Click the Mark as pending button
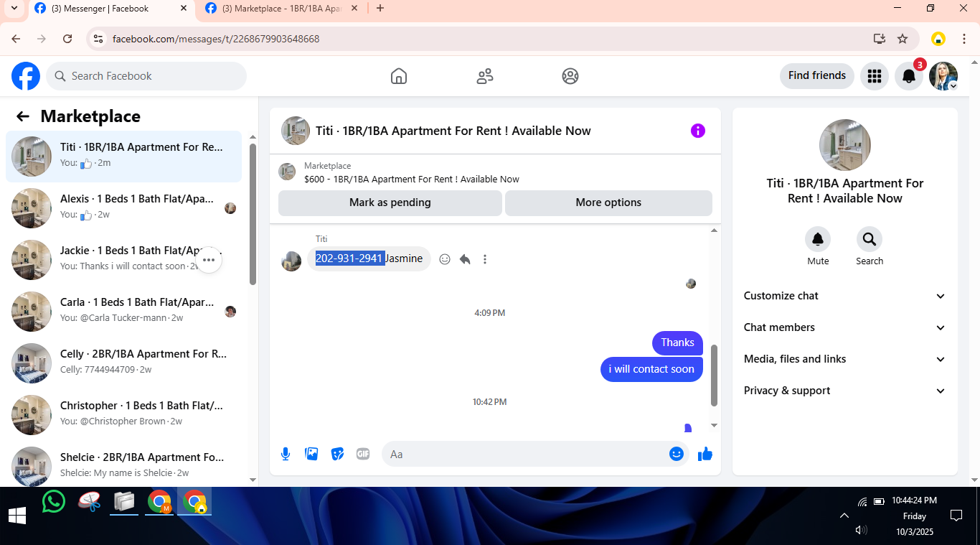 pyautogui.click(x=390, y=202)
